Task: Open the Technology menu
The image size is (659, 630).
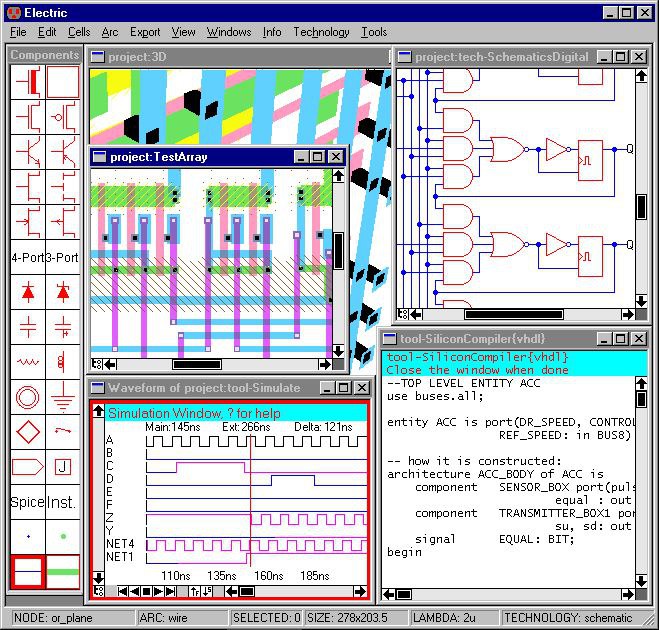Action: 321,32
